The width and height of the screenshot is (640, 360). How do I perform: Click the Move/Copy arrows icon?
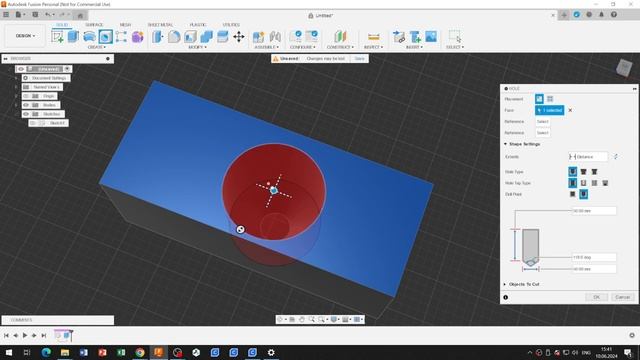[x=239, y=37]
